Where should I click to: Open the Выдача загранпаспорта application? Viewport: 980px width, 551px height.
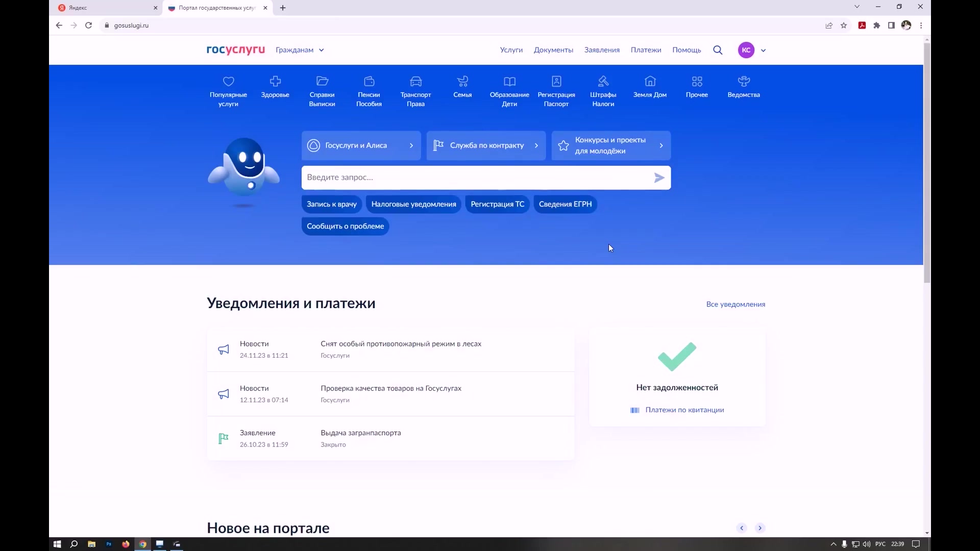click(390, 438)
